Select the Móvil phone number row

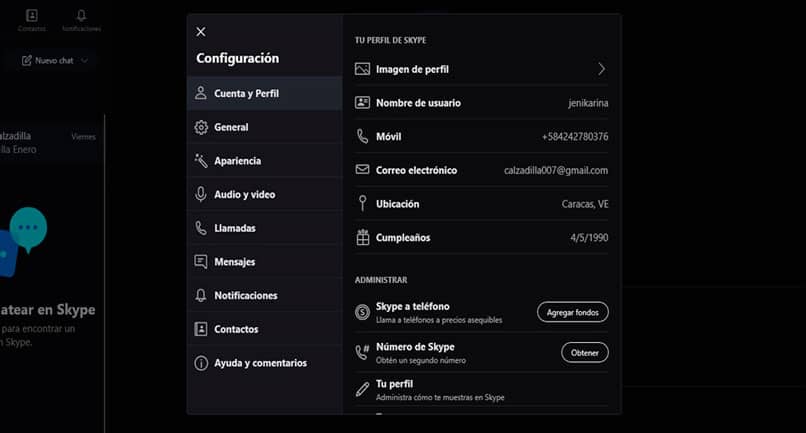(481, 136)
